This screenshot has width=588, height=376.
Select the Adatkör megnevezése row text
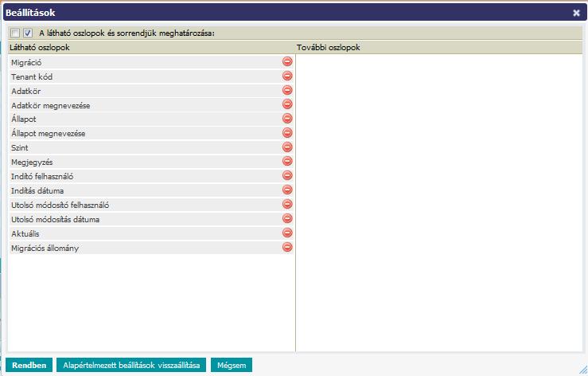51,105
